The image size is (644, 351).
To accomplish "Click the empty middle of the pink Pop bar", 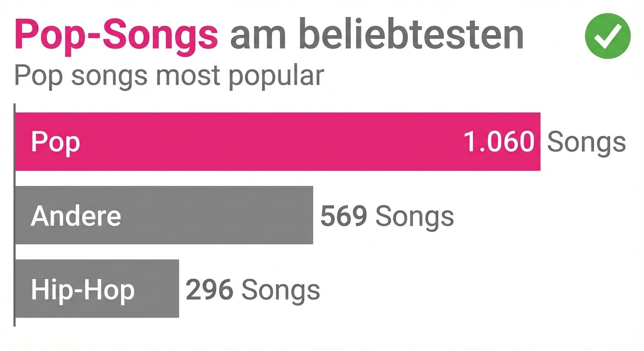I will point(270,142).
